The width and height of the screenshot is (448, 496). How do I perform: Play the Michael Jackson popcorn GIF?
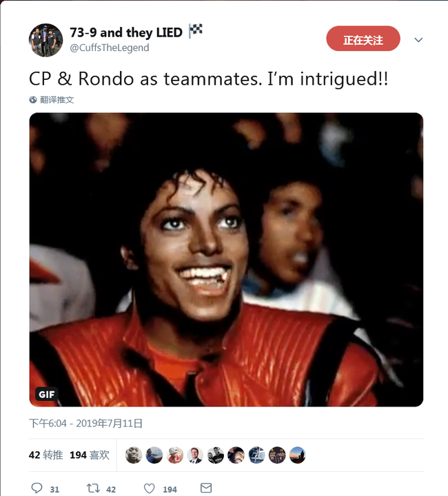226,260
